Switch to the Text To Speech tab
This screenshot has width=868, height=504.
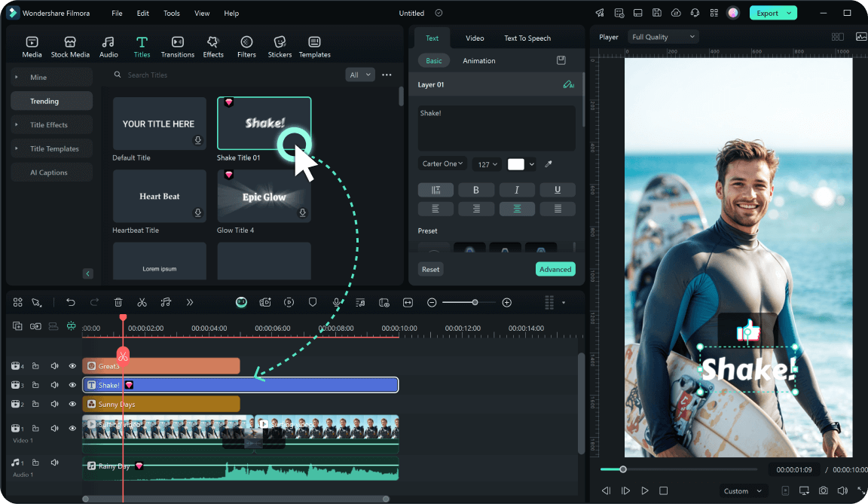(527, 38)
